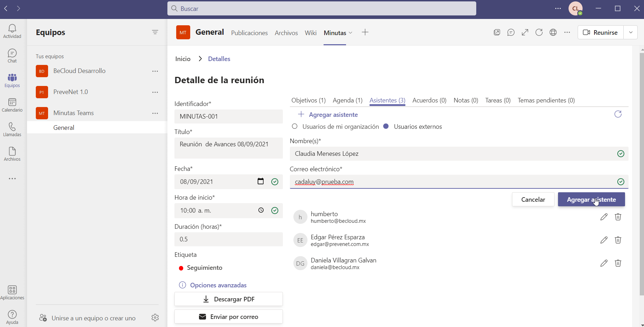Image resolution: width=644 pixels, height=327 pixels.
Task: Expand the tab to full screen
Action: tap(525, 32)
